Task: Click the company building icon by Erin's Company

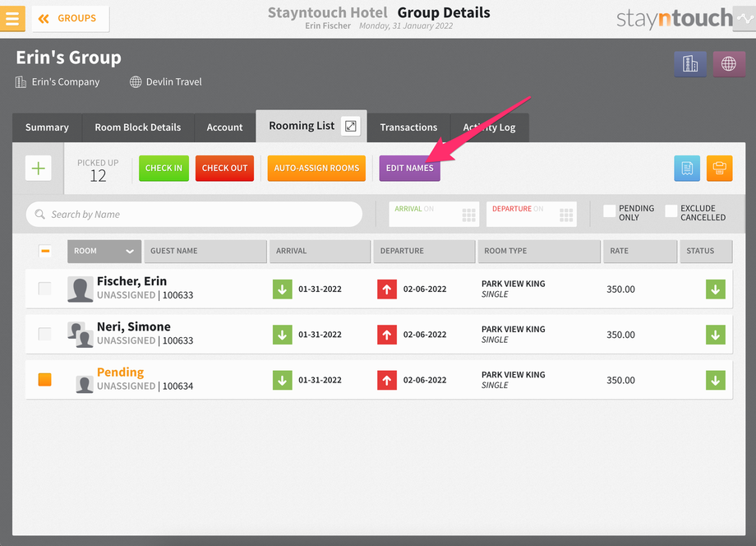Action: (21, 82)
